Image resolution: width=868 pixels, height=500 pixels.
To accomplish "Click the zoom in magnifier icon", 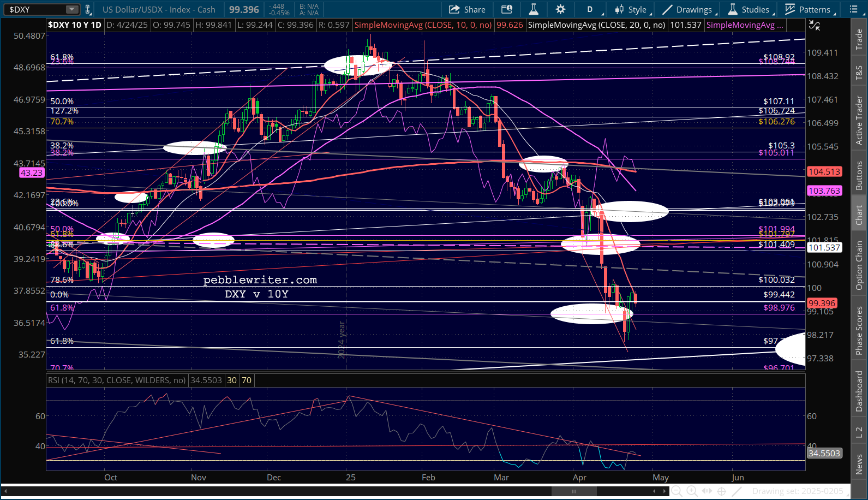I will [692, 491].
